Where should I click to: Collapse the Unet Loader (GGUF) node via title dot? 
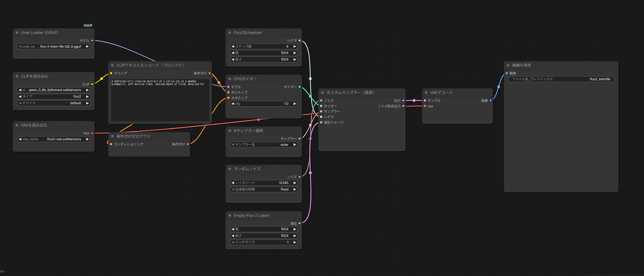pyautogui.click(x=17, y=33)
